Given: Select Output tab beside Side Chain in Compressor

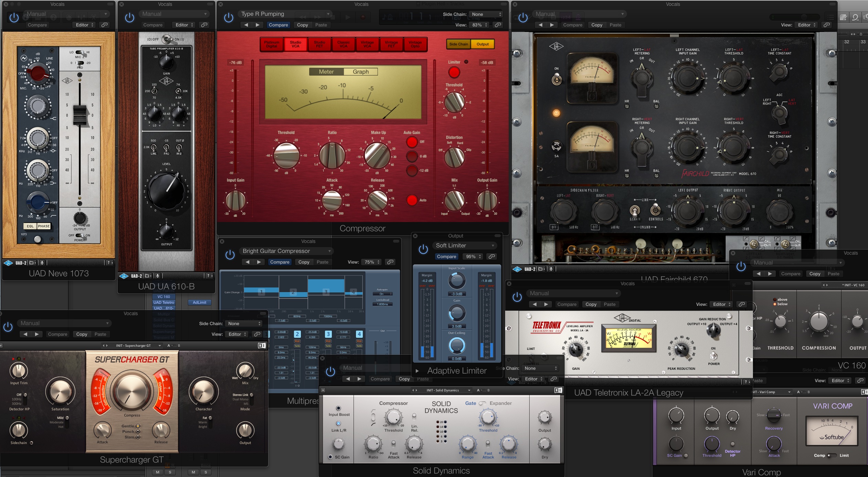Looking at the screenshot, I should pos(482,44).
